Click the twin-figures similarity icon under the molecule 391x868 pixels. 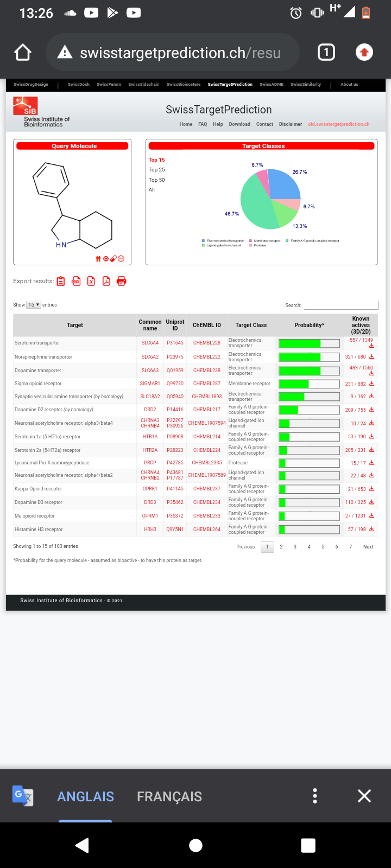coord(98,259)
